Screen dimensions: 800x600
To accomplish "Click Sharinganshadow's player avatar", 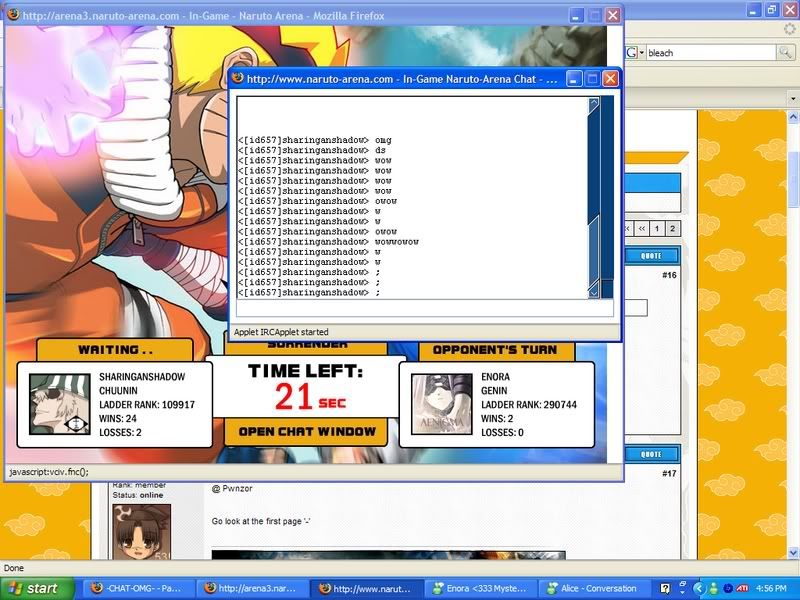I will coord(60,404).
